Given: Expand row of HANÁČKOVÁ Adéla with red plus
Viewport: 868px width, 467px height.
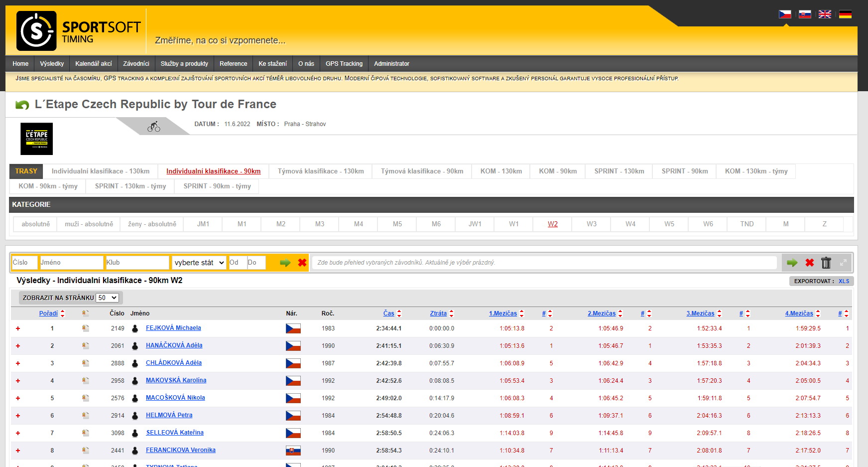Looking at the screenshot, I should coord(18,346).
